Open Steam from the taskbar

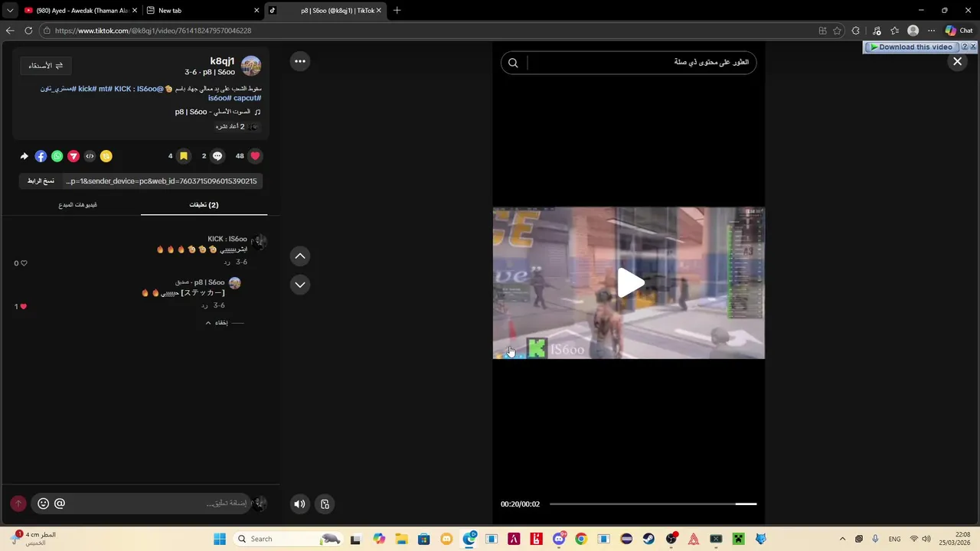[x=649, y=539]
